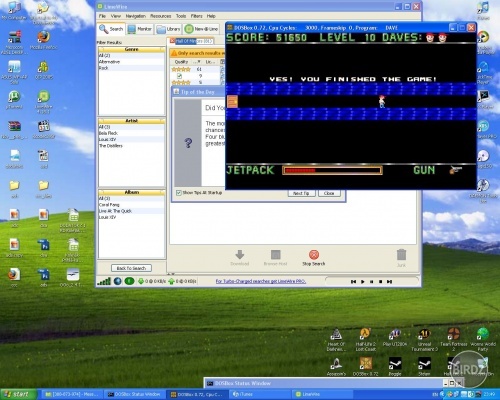
Task: Select Bela Fleck in the Artist filter
Action: point(131,133)
